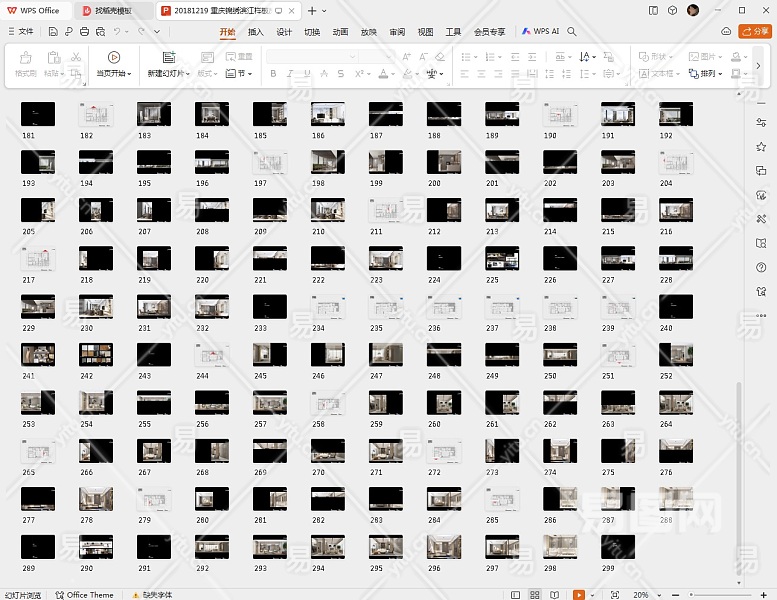This screenshot has height=600, width=777.
Task: Open the 20% zoom level dropdown
Action: [x=644, y=595]
